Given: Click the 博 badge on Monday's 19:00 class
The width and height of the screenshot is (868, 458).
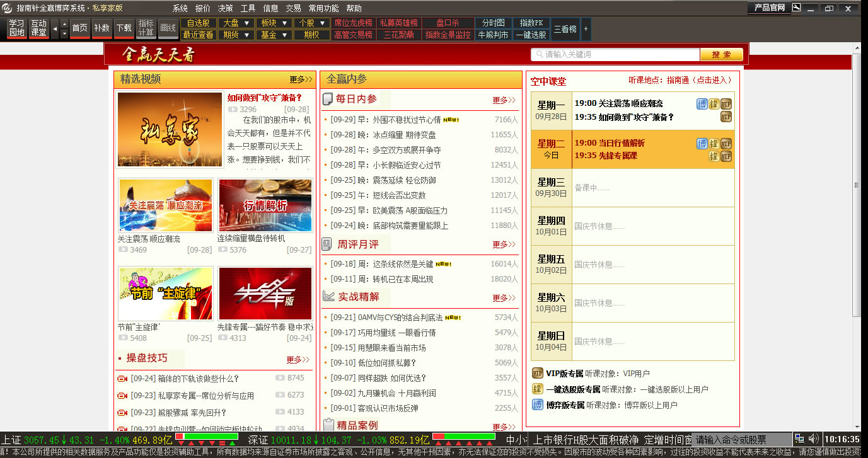Looking at the screenshot, I should [702, 104].
